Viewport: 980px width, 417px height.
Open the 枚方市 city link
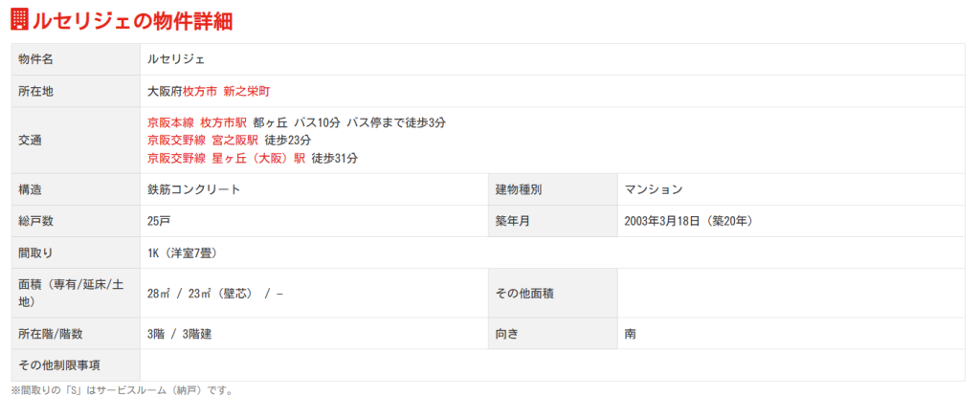pos(200,91)
